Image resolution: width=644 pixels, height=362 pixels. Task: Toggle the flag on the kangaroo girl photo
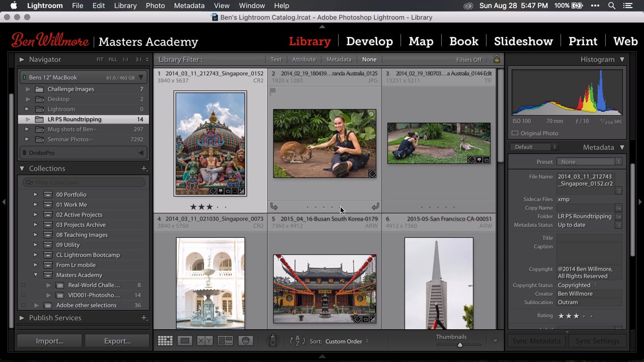click(x=273, y=92)
